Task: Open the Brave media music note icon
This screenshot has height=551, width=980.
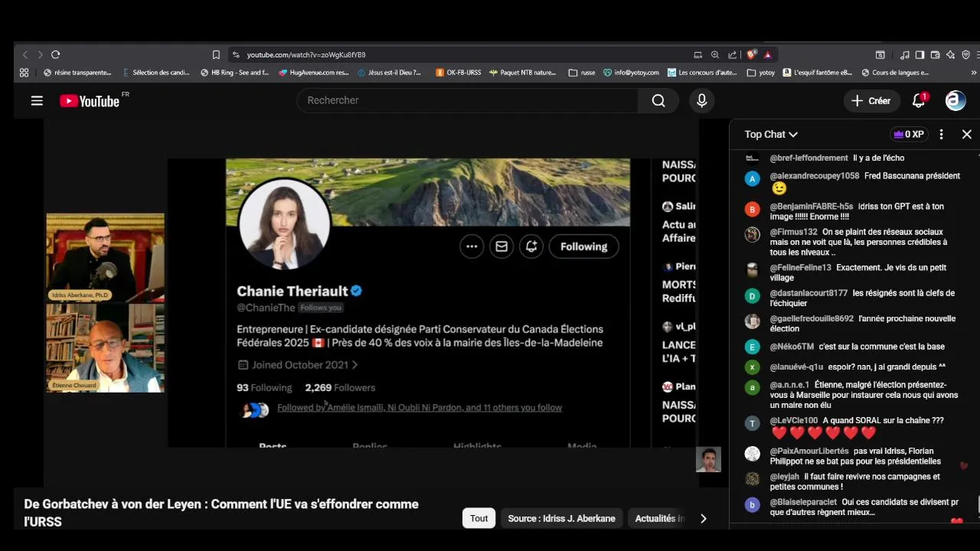Action: 905,54
